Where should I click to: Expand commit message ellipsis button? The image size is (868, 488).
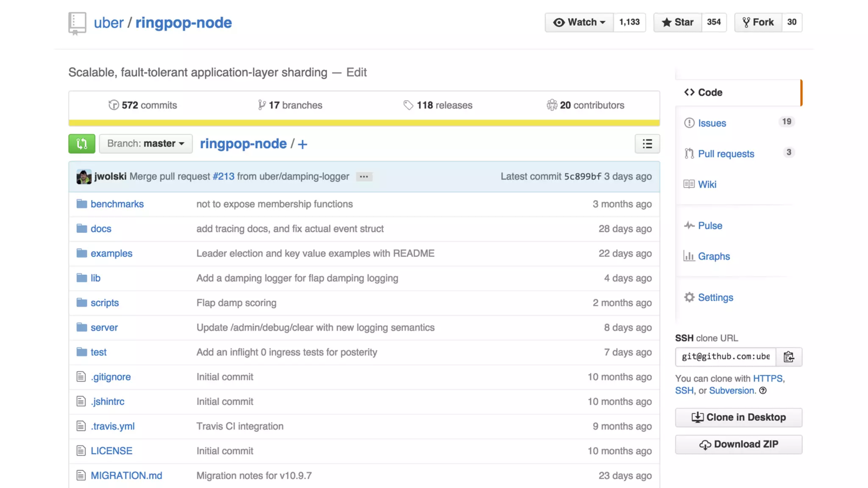point(364,177)
